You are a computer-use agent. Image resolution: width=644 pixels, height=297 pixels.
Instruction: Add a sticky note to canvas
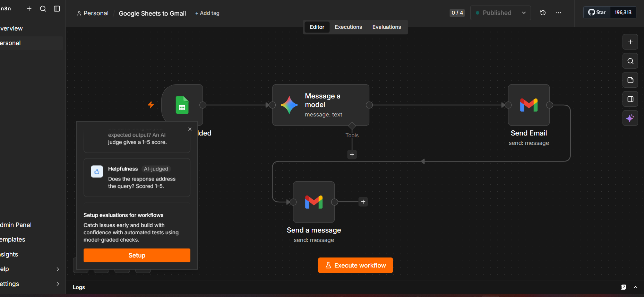[630, 80]
